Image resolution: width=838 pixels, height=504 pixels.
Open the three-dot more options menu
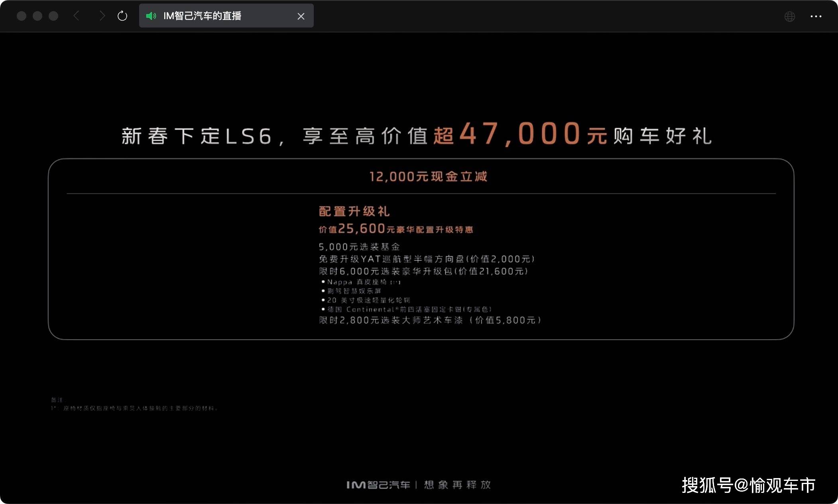click(x=816, y=16)
